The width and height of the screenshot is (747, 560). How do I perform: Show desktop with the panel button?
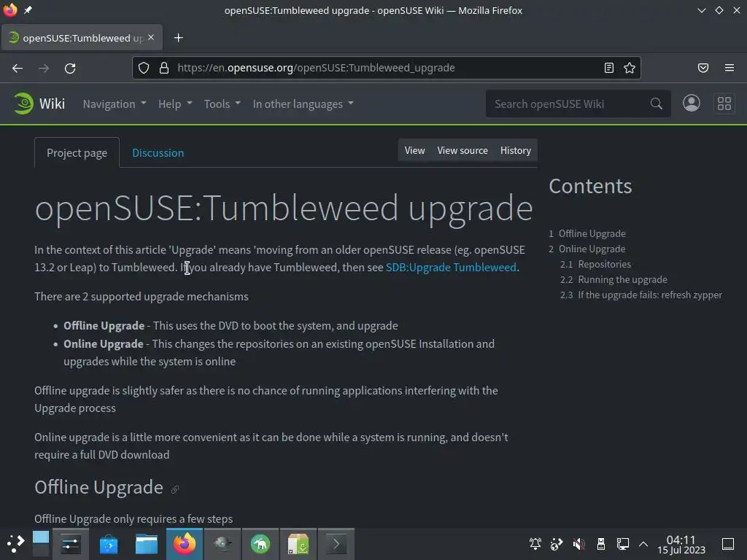coord(728,544)
